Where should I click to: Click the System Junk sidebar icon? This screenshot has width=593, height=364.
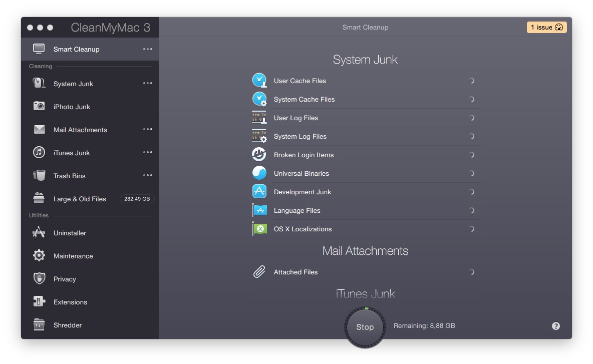(x=39, y=83)
